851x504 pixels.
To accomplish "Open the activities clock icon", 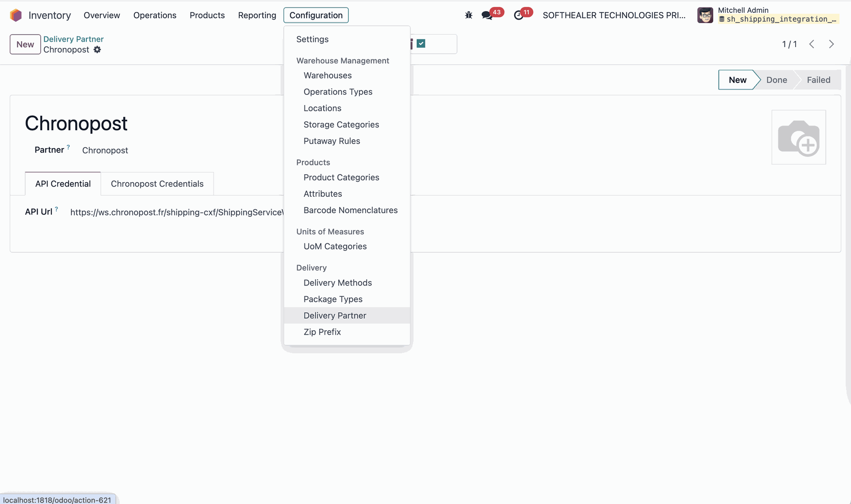I will (x=518, y=16).
